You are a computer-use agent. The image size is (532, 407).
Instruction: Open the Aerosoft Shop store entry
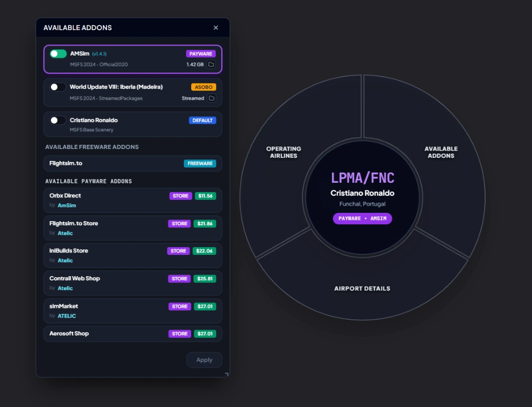(133, 334)
